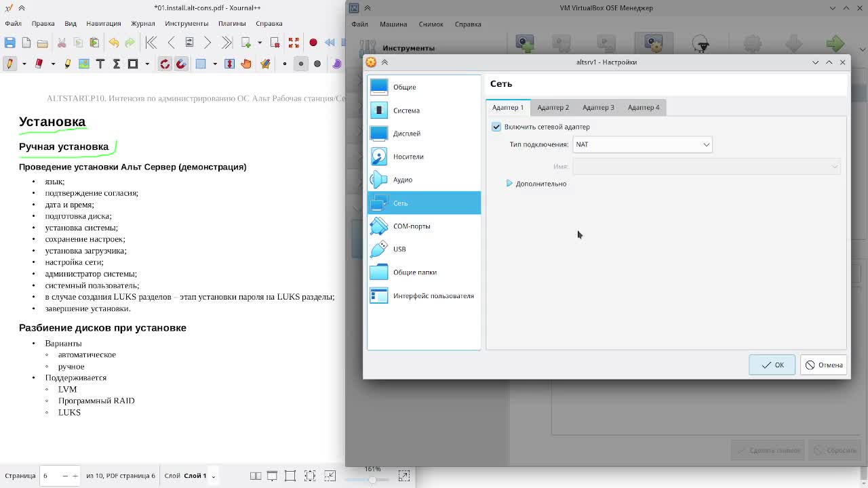Expand the Дополнительно section
Viewport: 868px width, 488px height.
click(x=536, y=184)
